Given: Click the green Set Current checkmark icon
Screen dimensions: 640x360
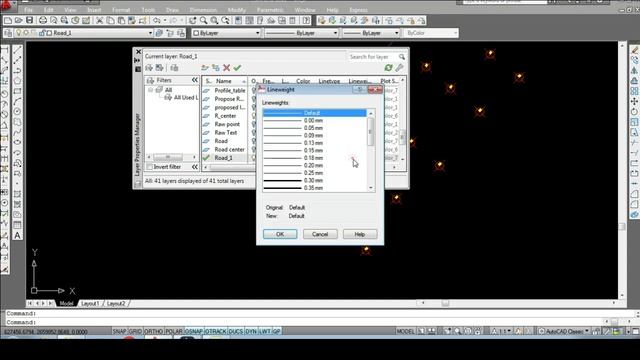Looking at the screenshot, I should click(238, 68).
